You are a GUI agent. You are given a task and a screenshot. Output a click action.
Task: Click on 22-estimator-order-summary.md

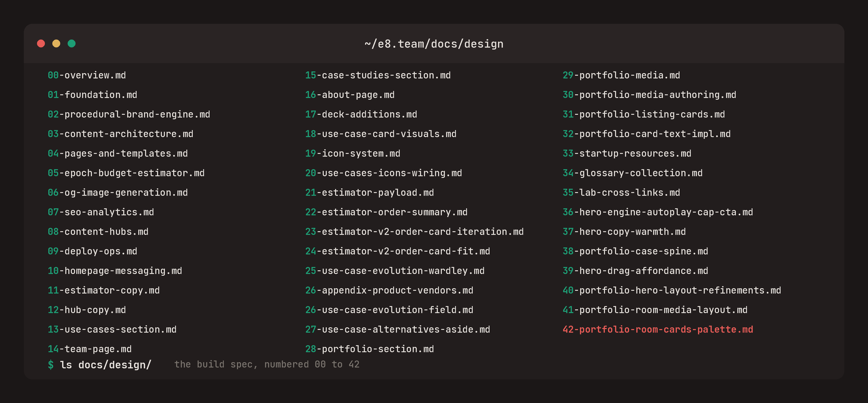tap(386, 212)
